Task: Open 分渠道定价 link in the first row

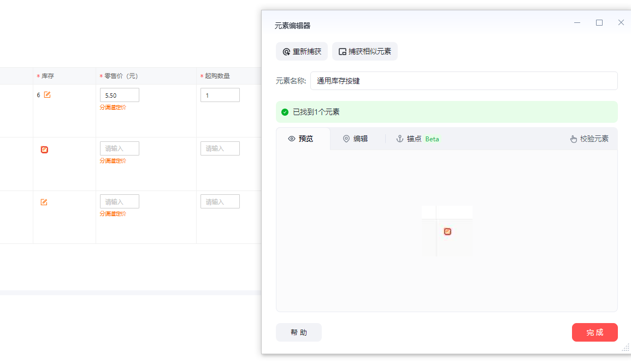Action: pos(113,108)
